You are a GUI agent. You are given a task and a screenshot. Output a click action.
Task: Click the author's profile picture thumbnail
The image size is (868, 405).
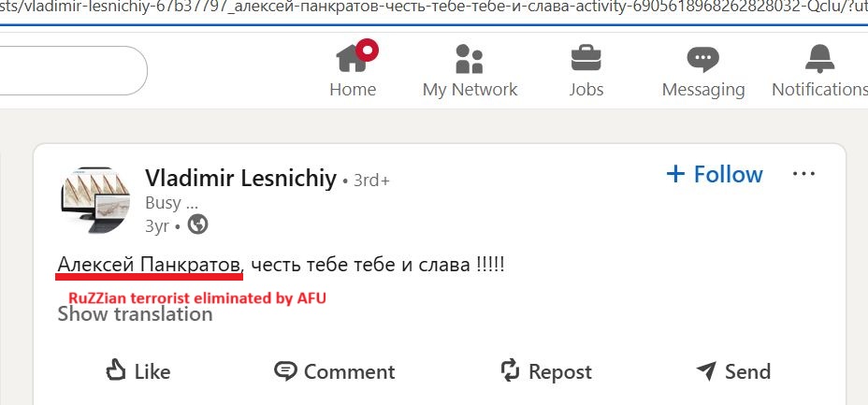(x=95, y=200)
